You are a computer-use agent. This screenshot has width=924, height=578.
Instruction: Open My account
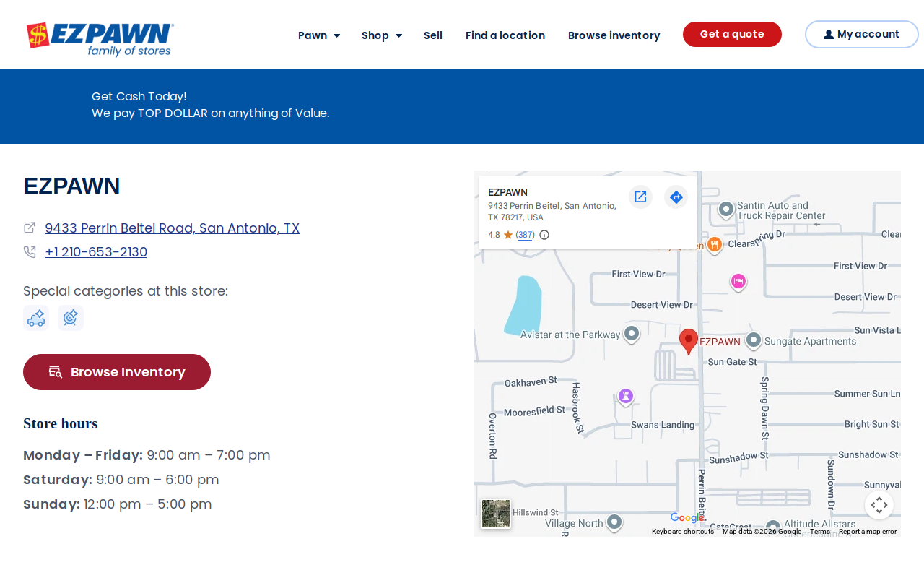click(862, 34)
